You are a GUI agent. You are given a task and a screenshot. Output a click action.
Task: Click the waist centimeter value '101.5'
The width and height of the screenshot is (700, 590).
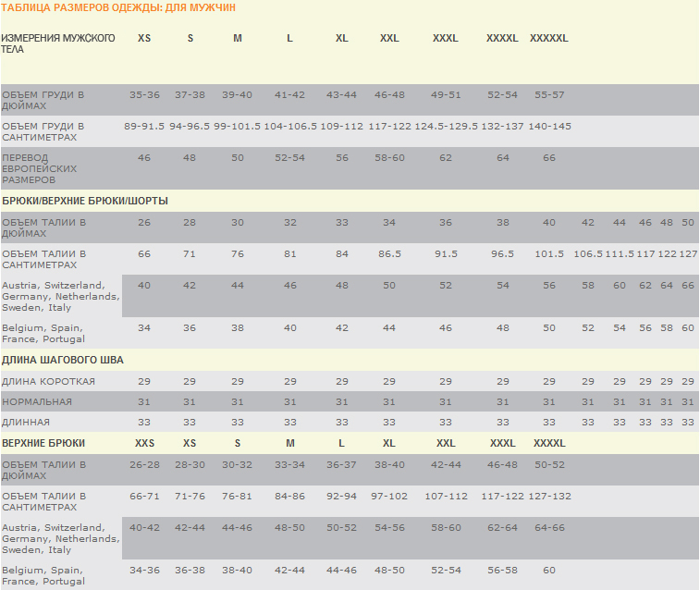pos(549,254)
